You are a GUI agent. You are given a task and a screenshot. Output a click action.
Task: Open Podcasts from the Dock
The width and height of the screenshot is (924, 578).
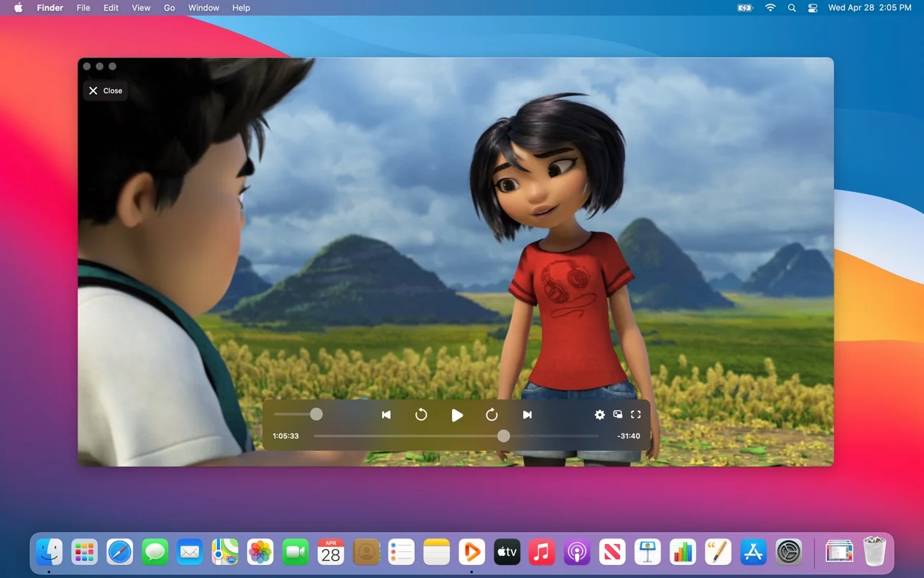(x=576, y=552)
